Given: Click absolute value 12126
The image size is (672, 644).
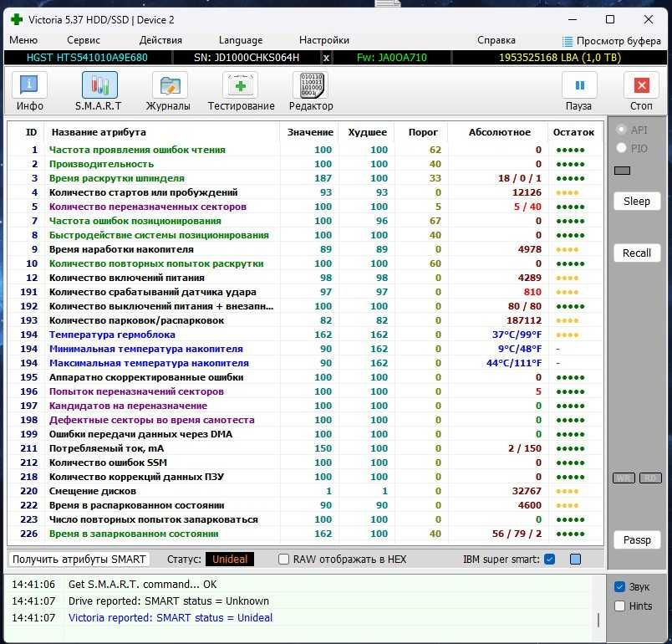Looking at the screenshot, I should 527,192.
